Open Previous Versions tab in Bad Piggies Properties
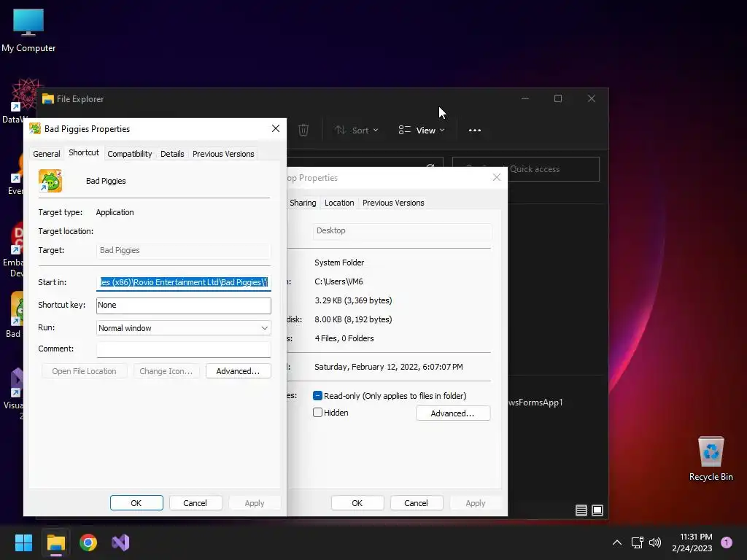Viewport: 747px width, 560px height. [223, 154]
